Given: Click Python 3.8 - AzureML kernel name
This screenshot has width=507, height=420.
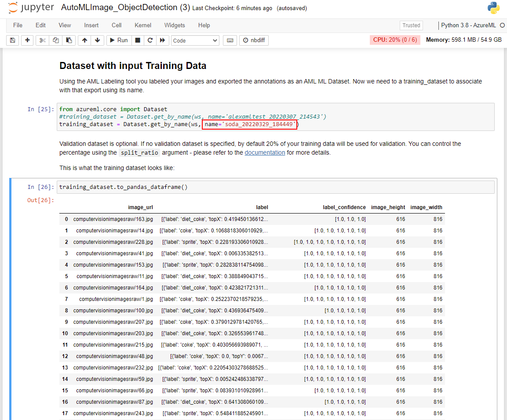Looking at the screenshot, I should 468,25.
